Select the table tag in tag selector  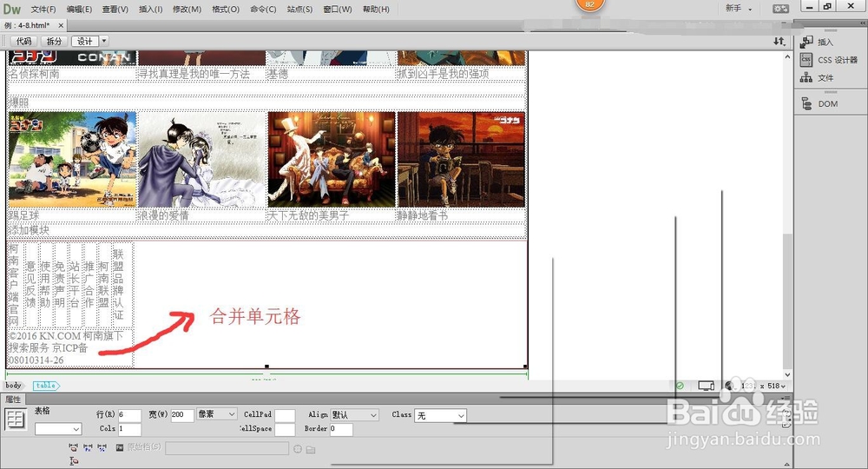click(x=45, y=386)
